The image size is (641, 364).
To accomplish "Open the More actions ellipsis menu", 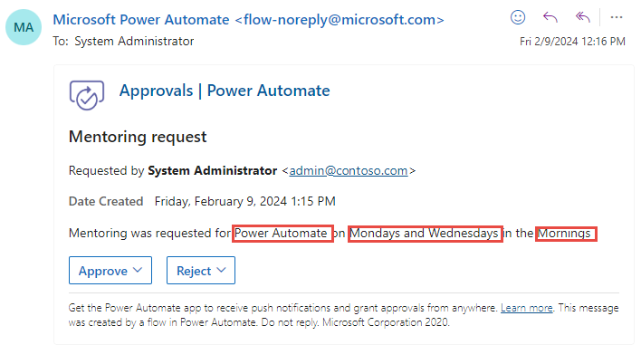I will click(617, 17).
